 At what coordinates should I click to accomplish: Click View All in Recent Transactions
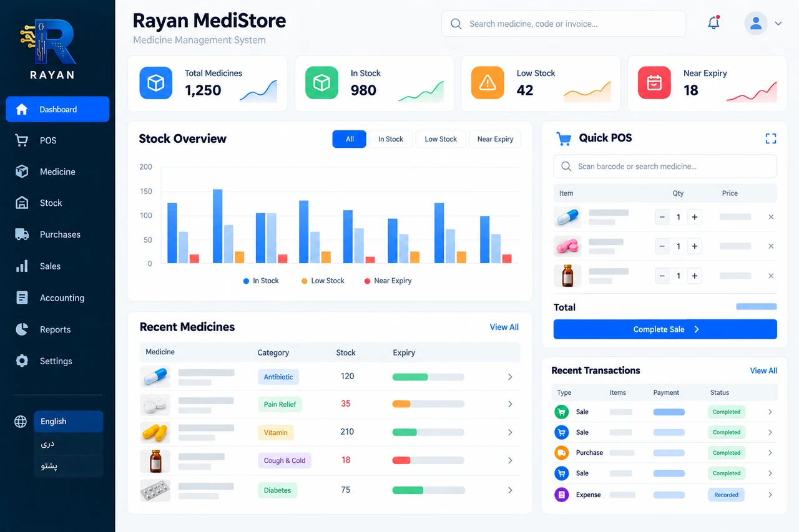pyautogui.click(x=763, y=370)
